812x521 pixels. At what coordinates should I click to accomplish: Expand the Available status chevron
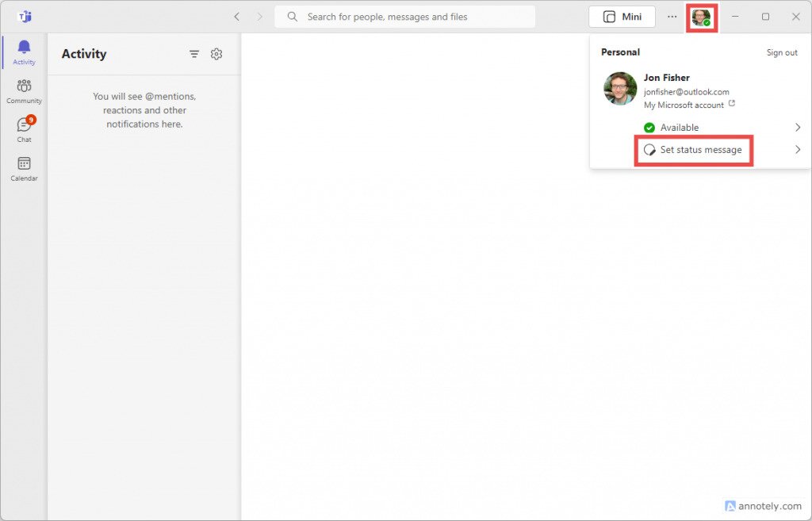799,127
